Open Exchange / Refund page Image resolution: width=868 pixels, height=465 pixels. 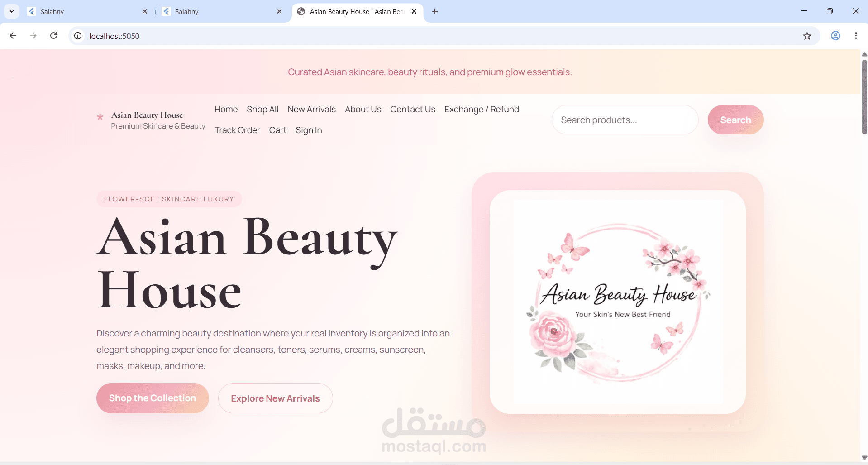coord(482,109)
